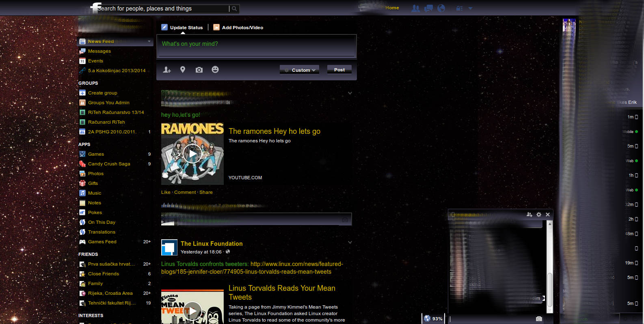Click The Linux Foundation profile picture
The width and height of the screenshot is (644, 324).
tap(169, 247)
